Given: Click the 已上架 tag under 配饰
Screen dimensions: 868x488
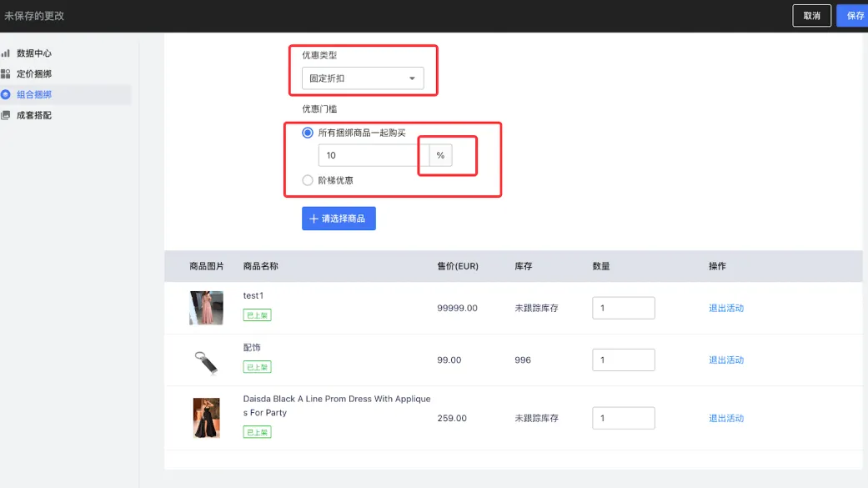Looking at the screenshot, I should (257, 367).
